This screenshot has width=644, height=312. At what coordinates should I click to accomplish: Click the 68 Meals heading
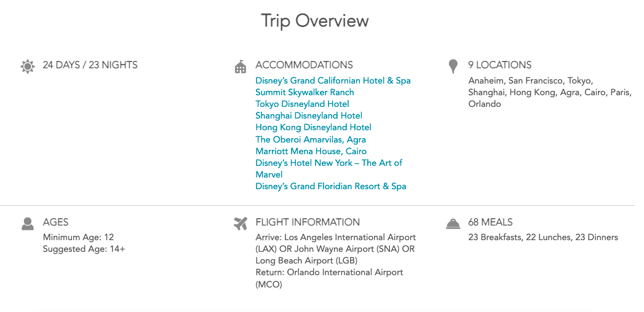(x=490, y=222)
